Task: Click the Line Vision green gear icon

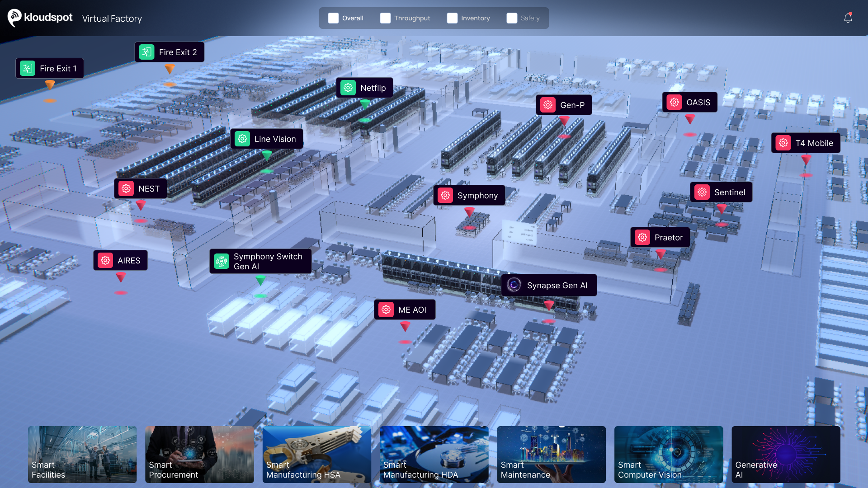Action: coord(242,139)
